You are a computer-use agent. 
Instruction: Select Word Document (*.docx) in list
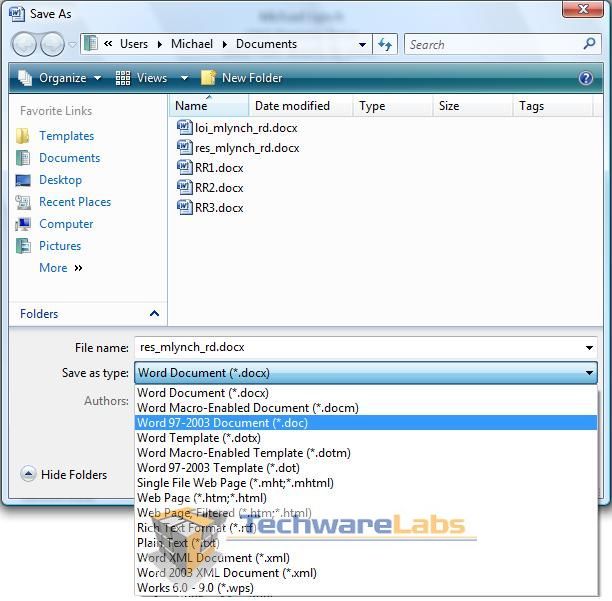pyautogui.click(x=366, y=393)
